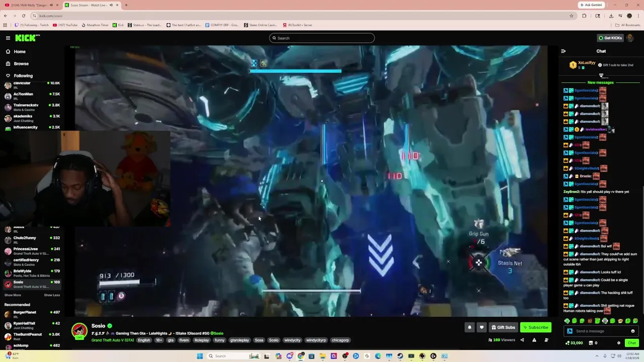The width and height of the screenshot is (644, 362).
Task: Bookmark this page with the star icon
Action: point(572,16)
